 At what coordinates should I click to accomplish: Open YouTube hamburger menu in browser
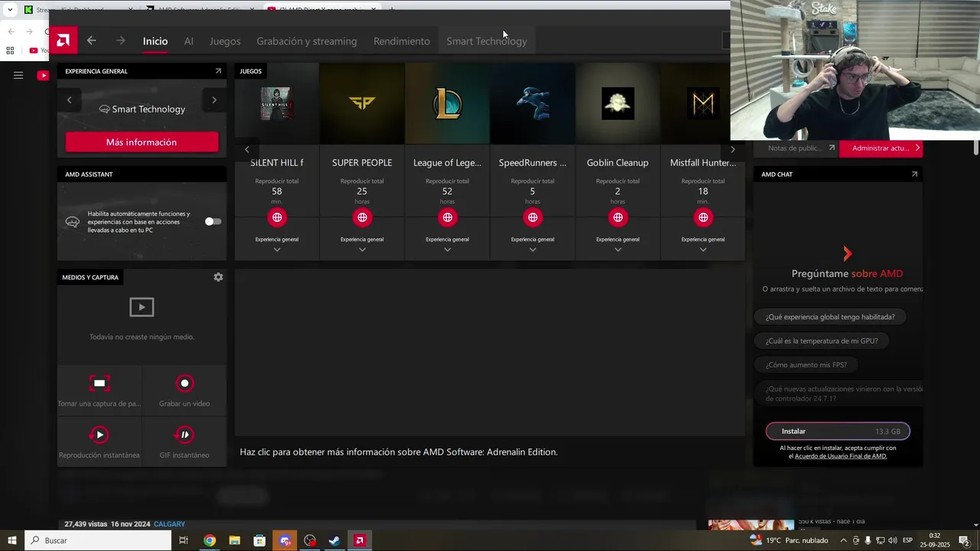click(18, 75)
